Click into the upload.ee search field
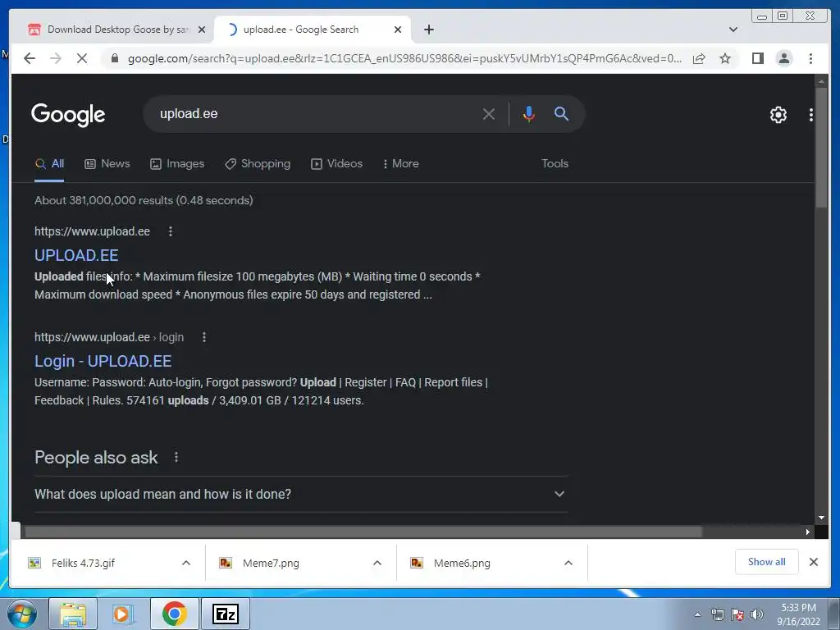This screenshot has height=630, width=840. point(316,113)
